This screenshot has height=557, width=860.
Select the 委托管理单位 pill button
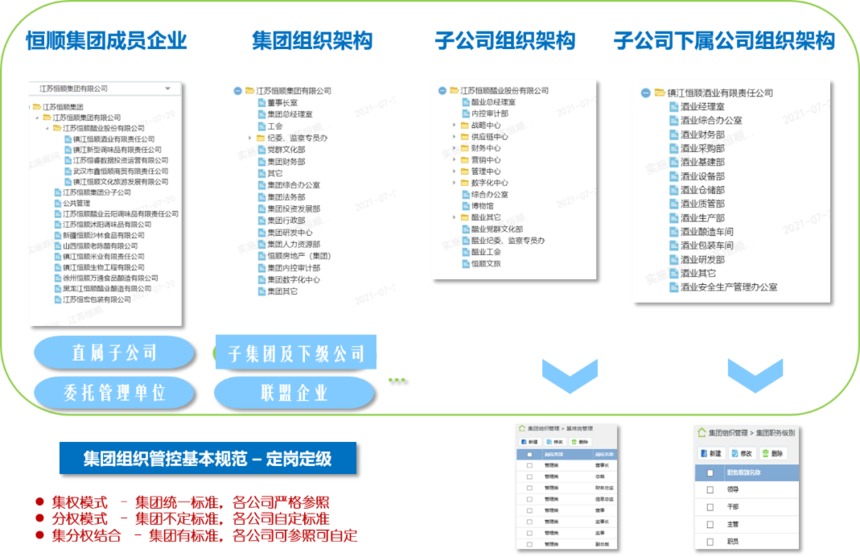[x=114, y=393]
